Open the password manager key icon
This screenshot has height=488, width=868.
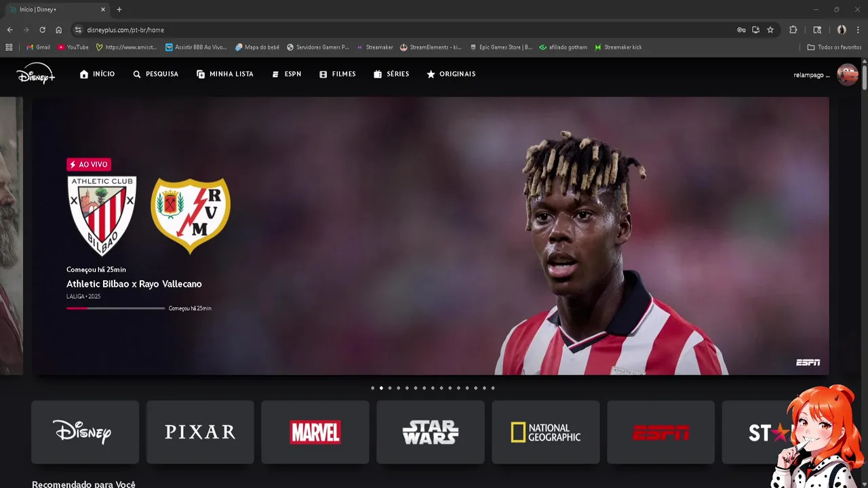tap(741, 30)
